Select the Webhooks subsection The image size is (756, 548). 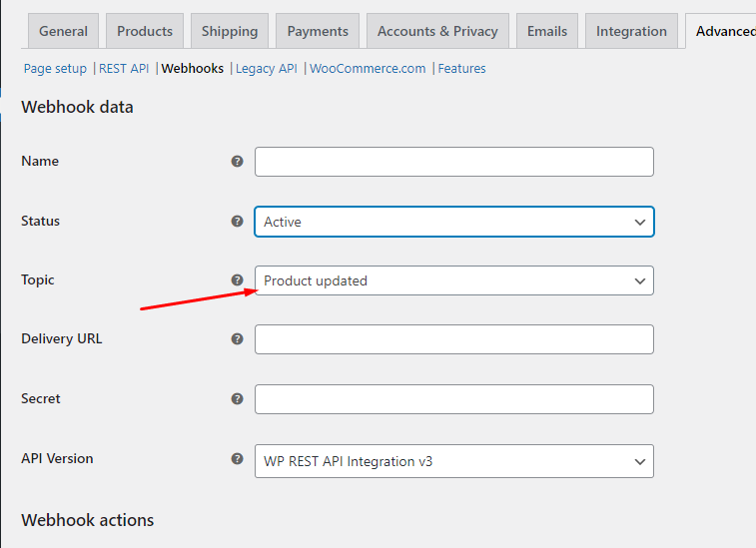[x=193, y=69]
